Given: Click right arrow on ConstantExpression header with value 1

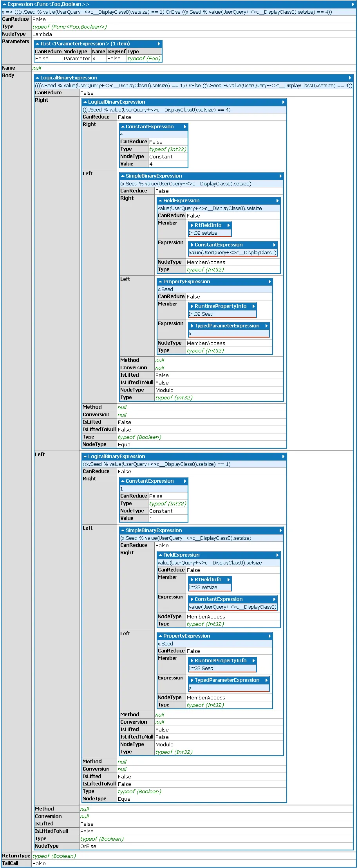Looking at the screenshot, I should click(x=185, y=481).
